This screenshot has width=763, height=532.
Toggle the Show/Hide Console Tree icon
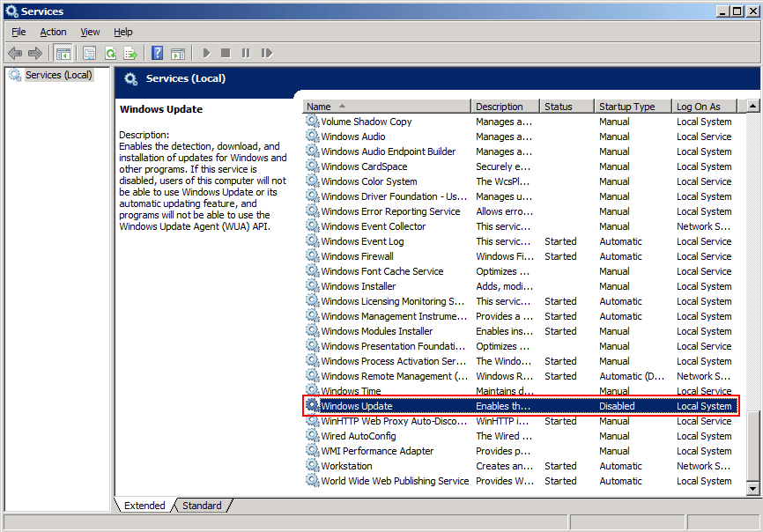coord(63,53)
